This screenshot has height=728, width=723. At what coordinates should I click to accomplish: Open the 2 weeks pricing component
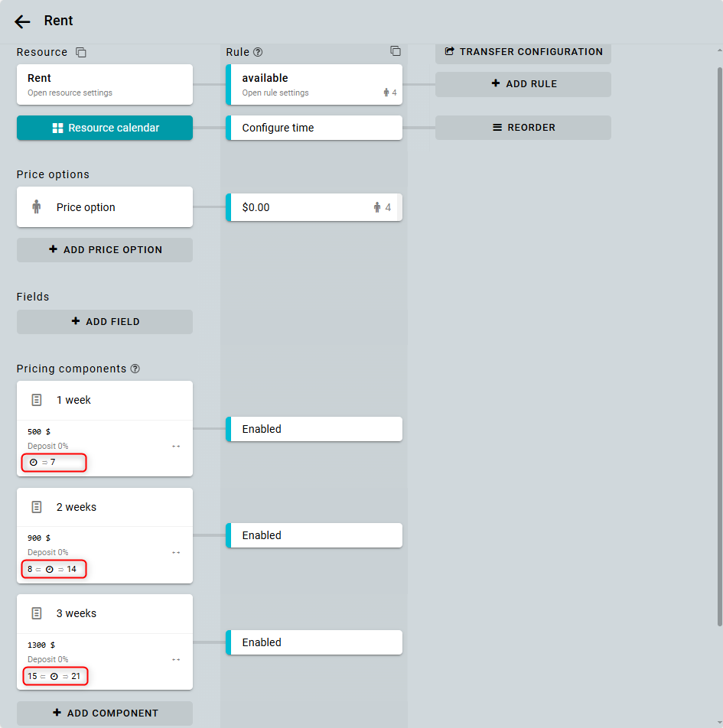tap(105, 507)
